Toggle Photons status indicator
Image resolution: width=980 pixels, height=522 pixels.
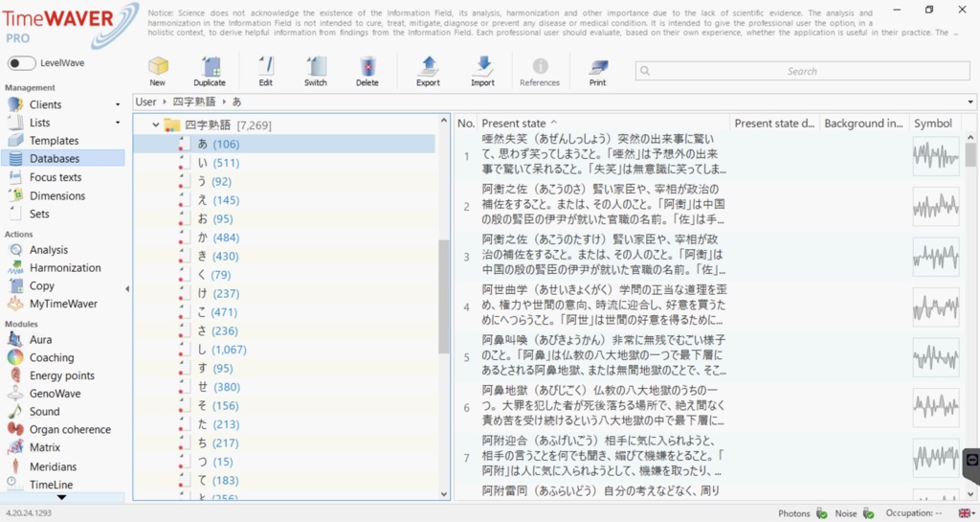(821, 513)
